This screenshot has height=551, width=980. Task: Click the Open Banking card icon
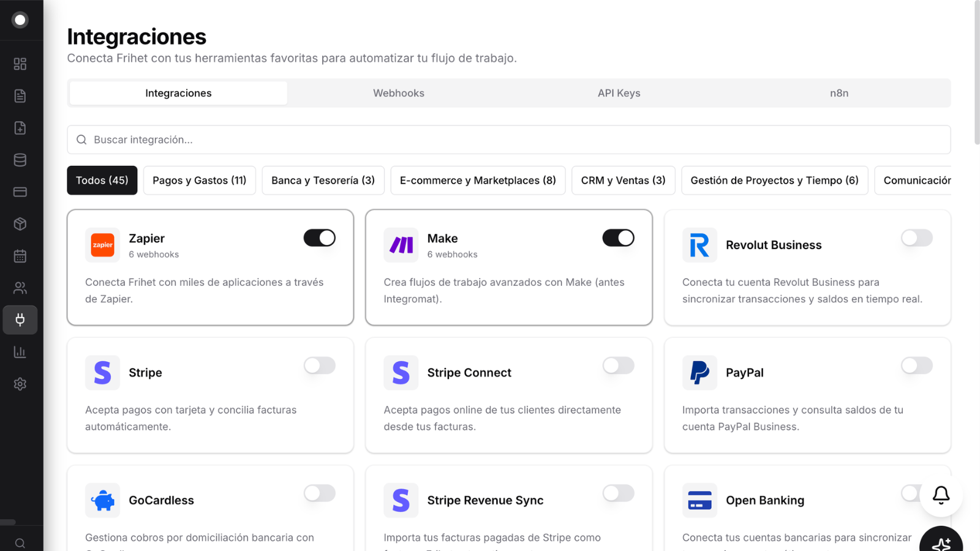pyautogui.click(x=699, y=500)
